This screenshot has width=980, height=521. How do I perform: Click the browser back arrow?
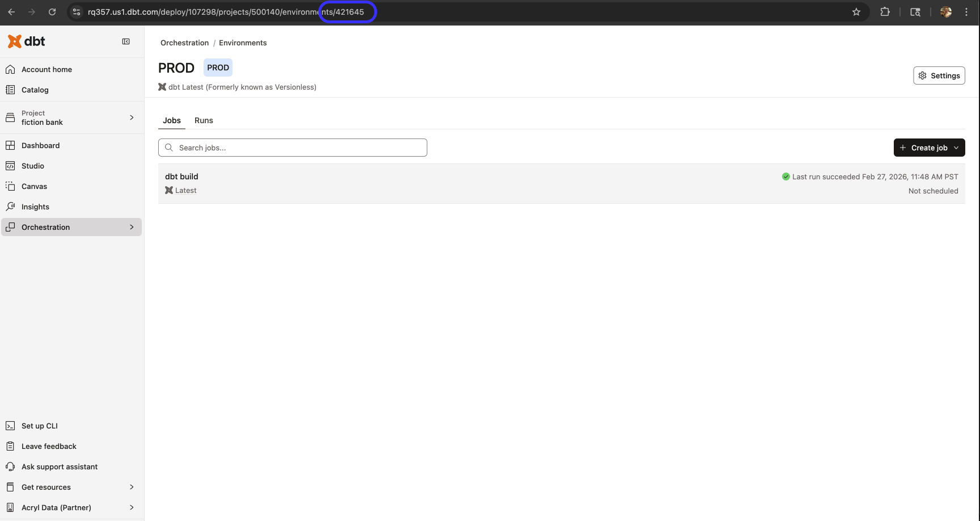pyautogui.click(x=11, y=12)
